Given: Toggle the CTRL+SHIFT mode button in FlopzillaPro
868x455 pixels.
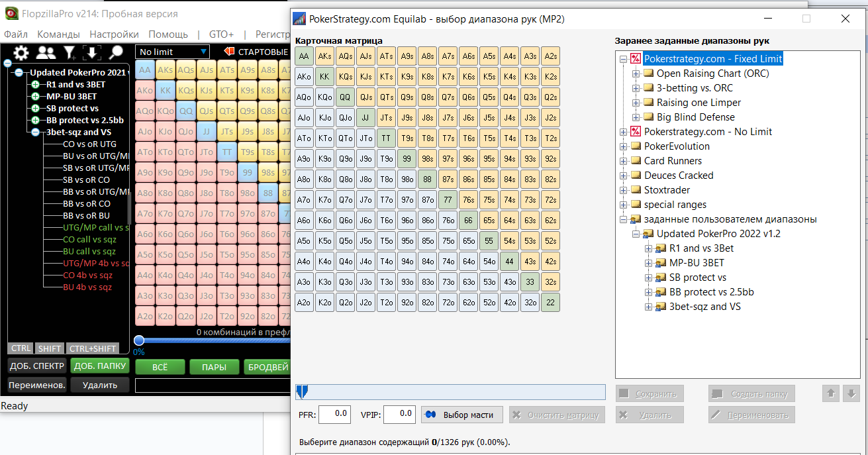Looking at the screenshot, I should pyautogui.click(x=93, y=348).
